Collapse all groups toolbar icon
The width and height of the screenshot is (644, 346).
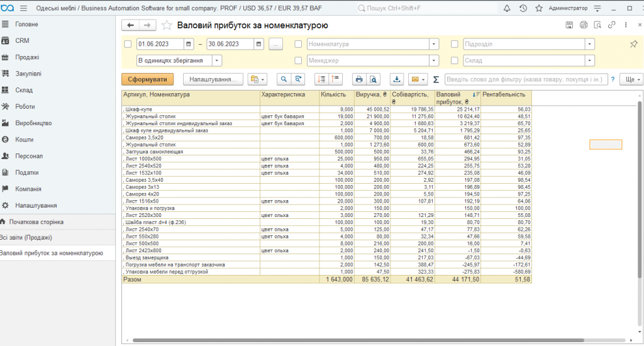point(321,79)
